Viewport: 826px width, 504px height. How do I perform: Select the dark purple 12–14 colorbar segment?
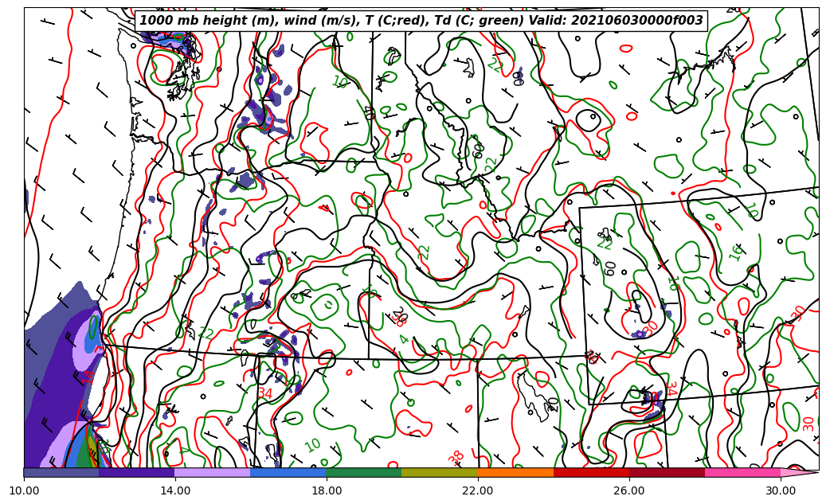pyautogui.click(x=136, y=472)
